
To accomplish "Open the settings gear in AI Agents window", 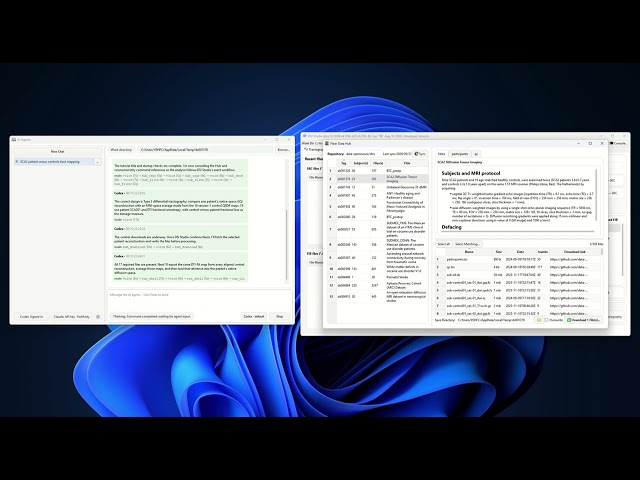I will coord(98,317).
